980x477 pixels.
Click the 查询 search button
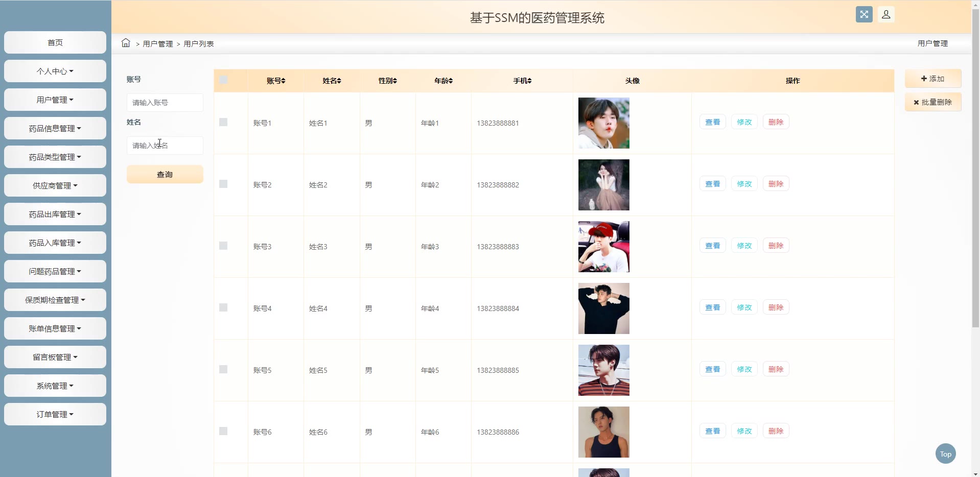click(x=165, y=174)
